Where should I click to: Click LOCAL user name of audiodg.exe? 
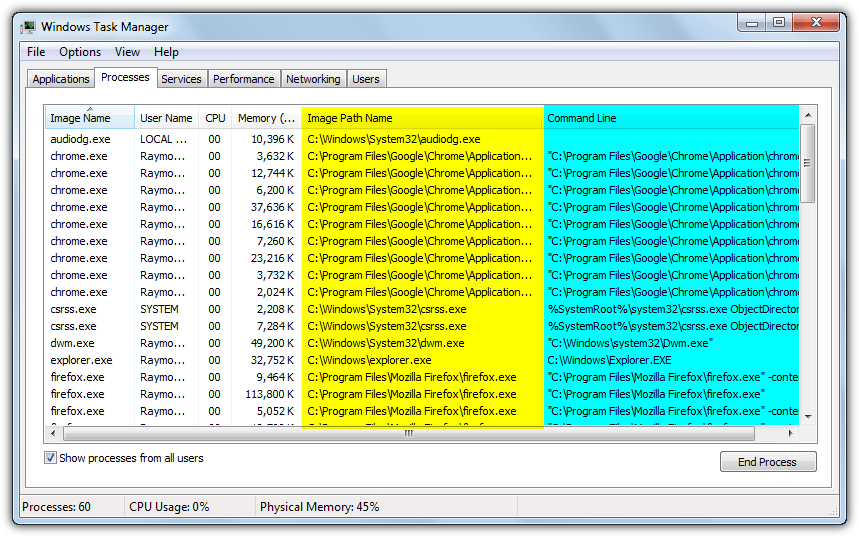163,139
